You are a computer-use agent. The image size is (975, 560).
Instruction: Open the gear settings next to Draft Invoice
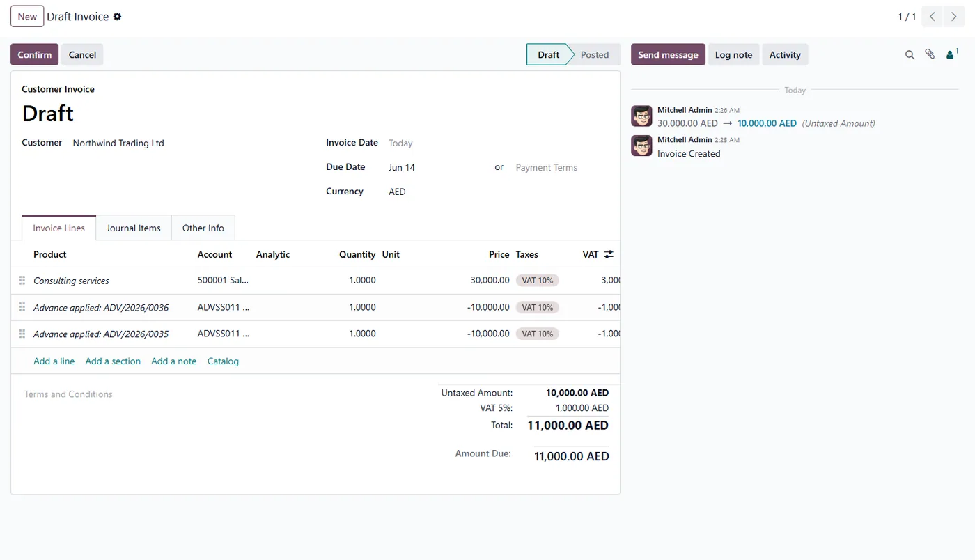pos(117,17)
